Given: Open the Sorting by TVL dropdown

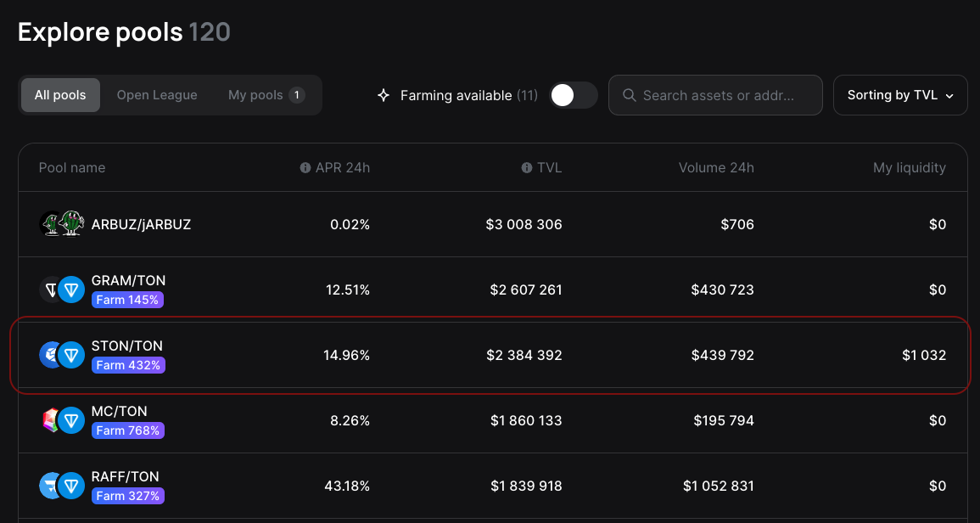Looking at the screenshot, I should [x=900, y=95].
